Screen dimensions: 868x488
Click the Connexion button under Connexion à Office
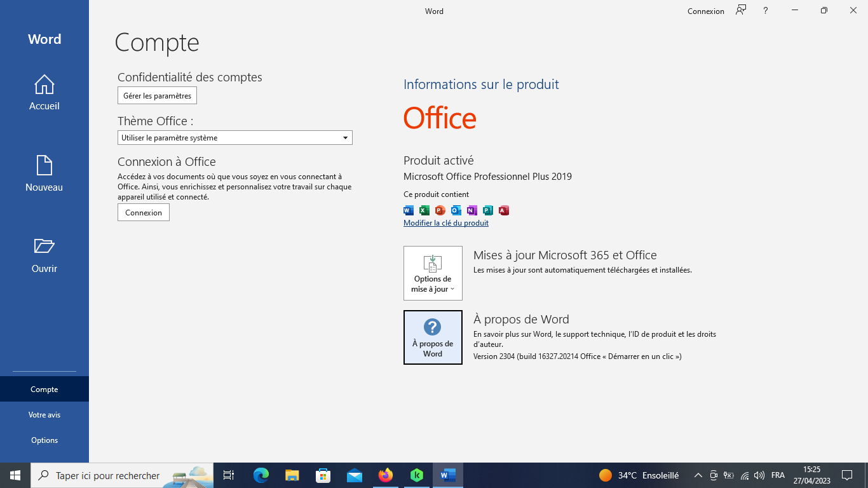144,212
